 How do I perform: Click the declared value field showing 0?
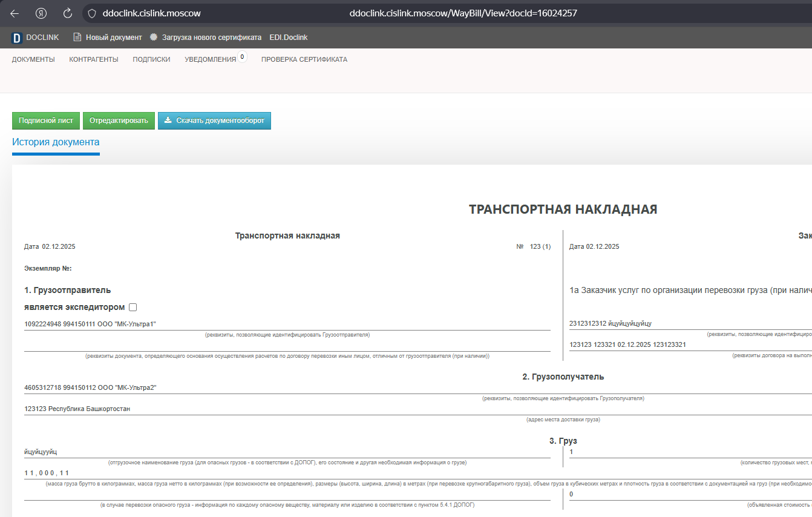(571, 494)
